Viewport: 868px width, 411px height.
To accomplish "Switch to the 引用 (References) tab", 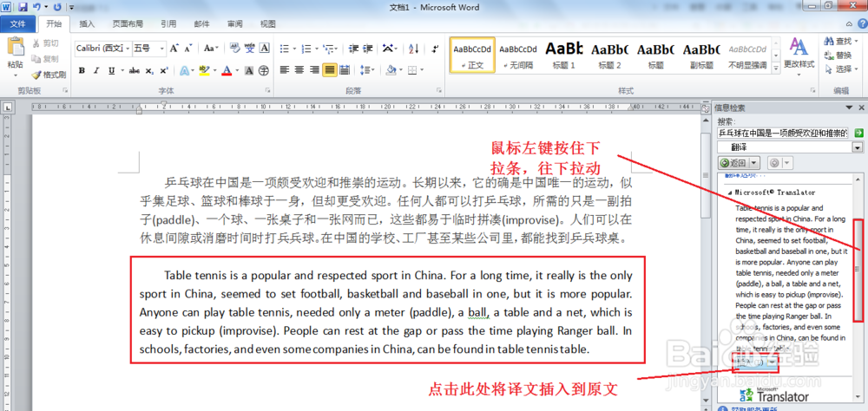I will click(x=168, y=23).
